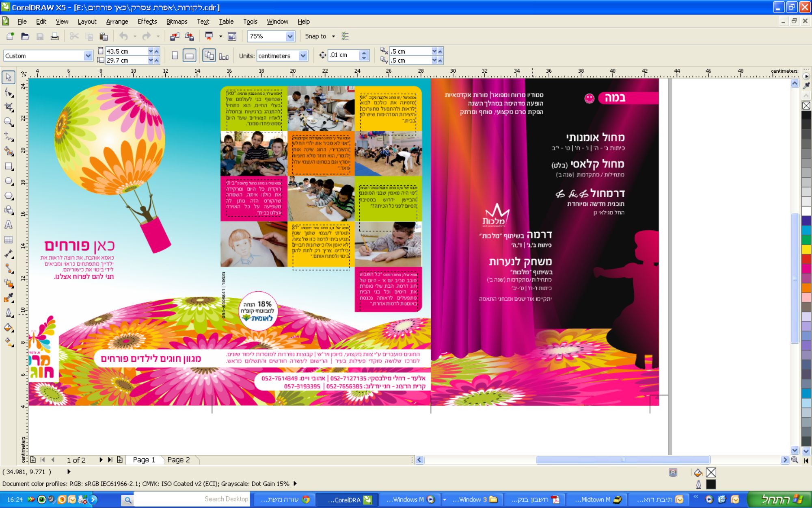The image size is (812, 508).
Task: Toggle apply layout to all pages
Action: pos(209,56)
